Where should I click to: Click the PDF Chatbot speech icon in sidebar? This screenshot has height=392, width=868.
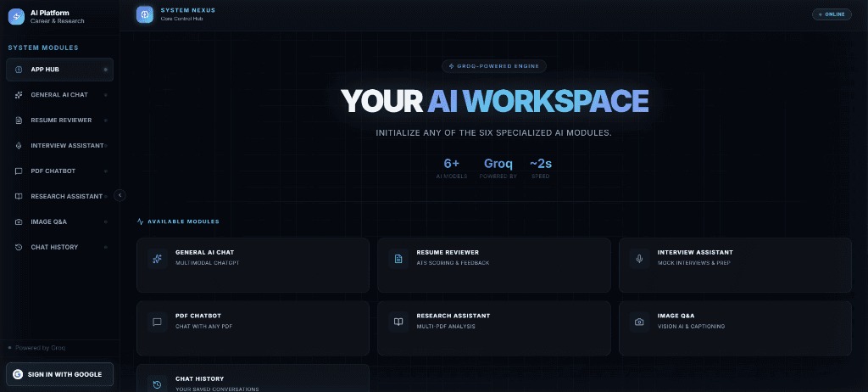[x=19, y=171]
